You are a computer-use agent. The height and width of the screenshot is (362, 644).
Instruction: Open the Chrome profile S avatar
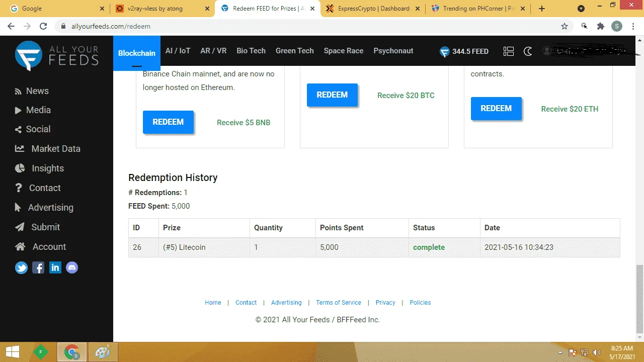click(x=617, y=26)
